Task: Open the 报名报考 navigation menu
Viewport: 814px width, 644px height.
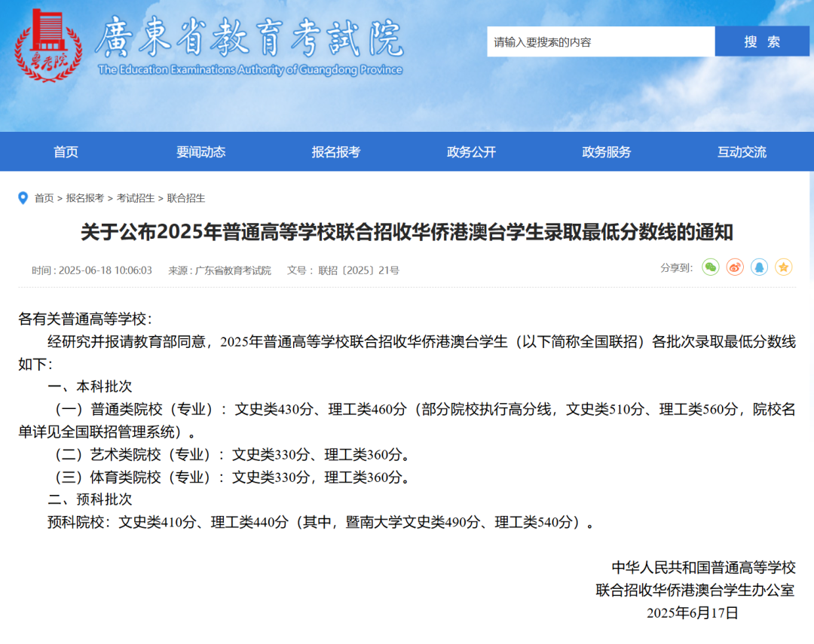Action: (336, 152)
